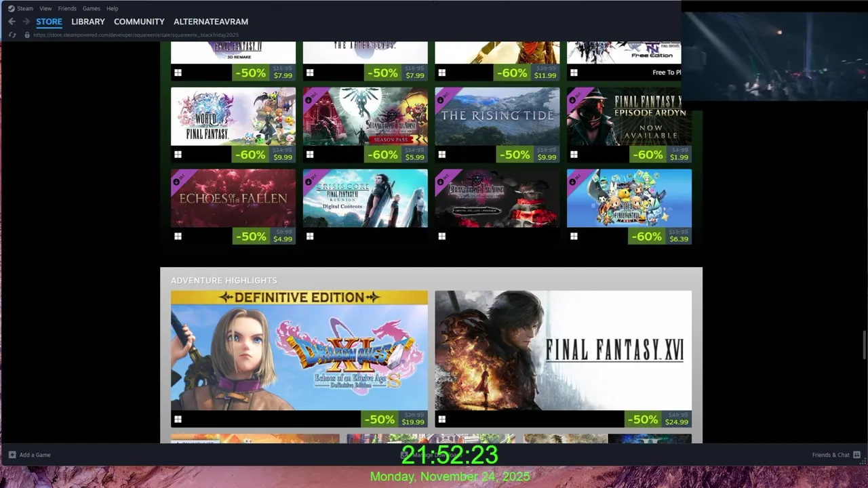Click the ADVENTURE HIGHLIGHTS heading
Viewport: 868px width, 488px height.
pyautogui.click(x=224, y=280)
